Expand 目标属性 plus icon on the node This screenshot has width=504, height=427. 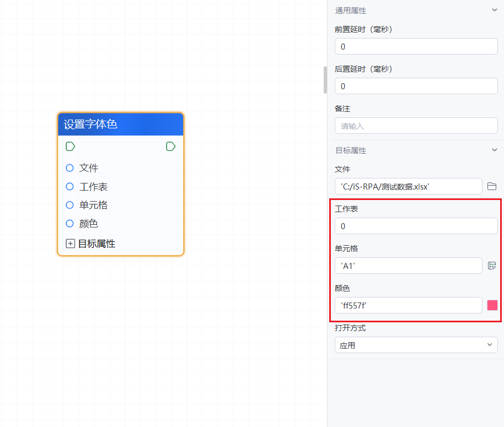coord(70,244)
